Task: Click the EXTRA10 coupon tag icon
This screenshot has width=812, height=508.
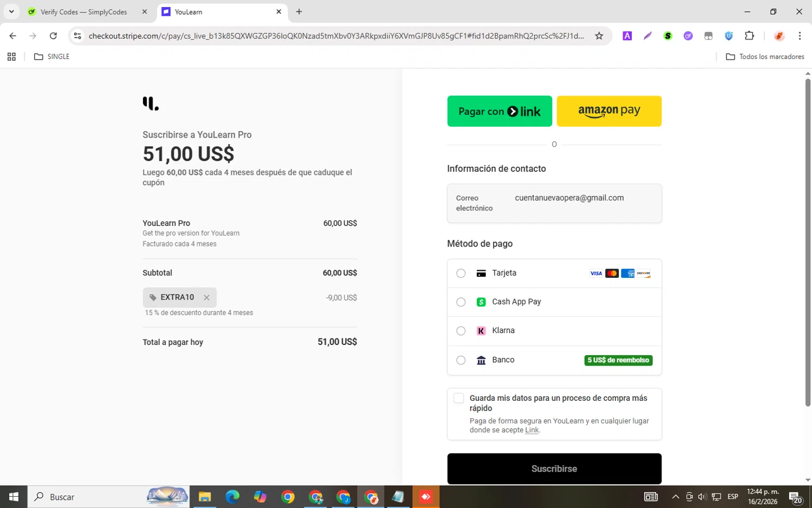Action: click(x=153, y=297)
